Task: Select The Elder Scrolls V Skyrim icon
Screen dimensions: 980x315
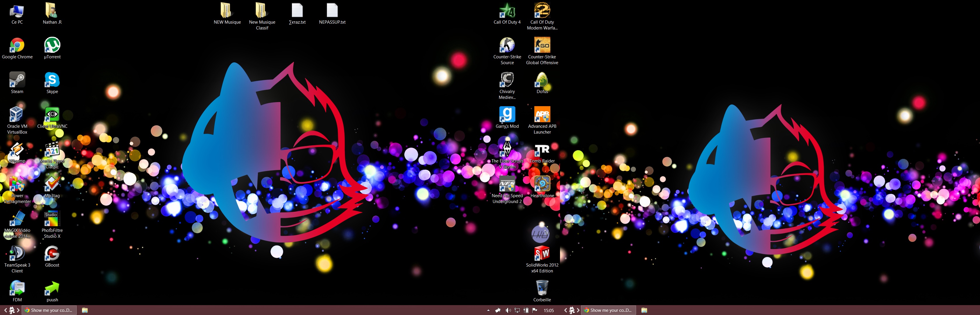Action: 507,155
